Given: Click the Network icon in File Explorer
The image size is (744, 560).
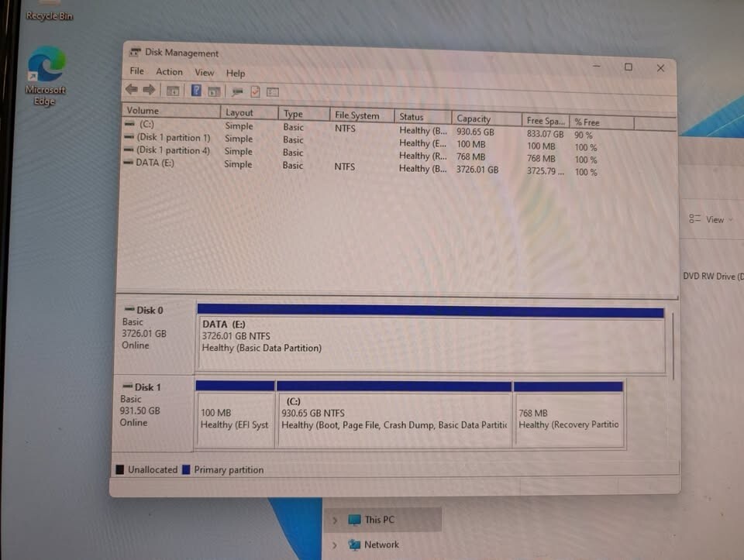Looking at the screenshot, I should click(354, 545).
